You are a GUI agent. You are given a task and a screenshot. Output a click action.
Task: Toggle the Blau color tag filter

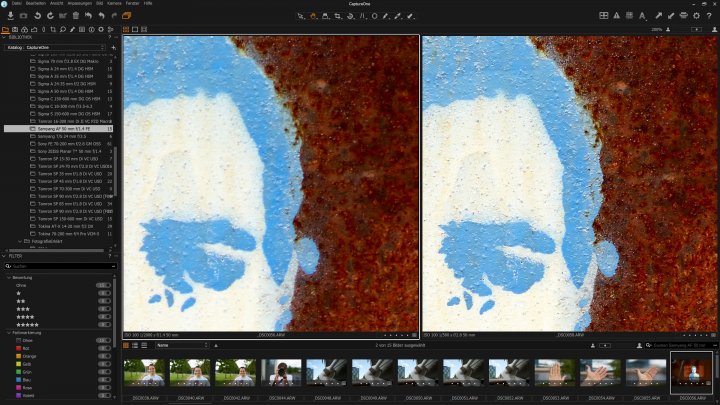coord(105,380)
